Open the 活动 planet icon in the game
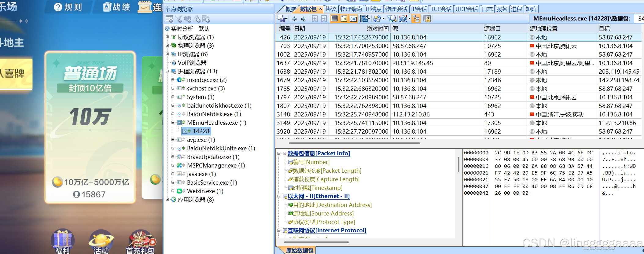The height and width of the screenshot is (254, 644). [x=101, y=242]
